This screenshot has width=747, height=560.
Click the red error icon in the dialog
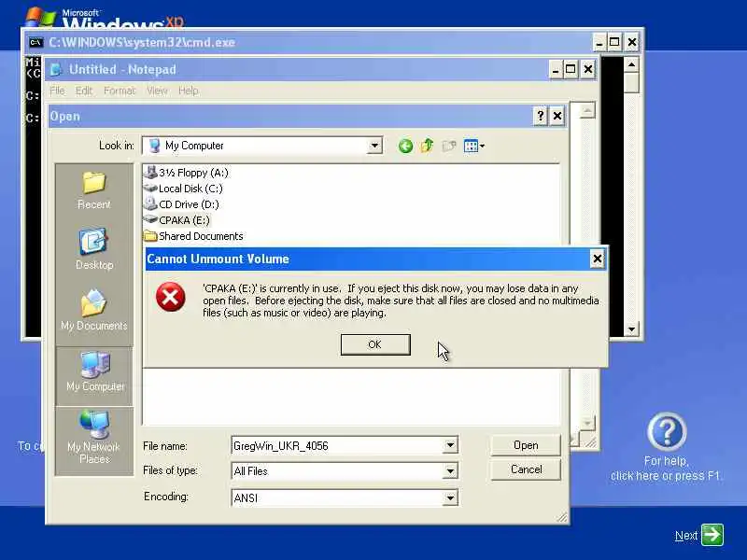pyautogui.click(x=171, y=297)
